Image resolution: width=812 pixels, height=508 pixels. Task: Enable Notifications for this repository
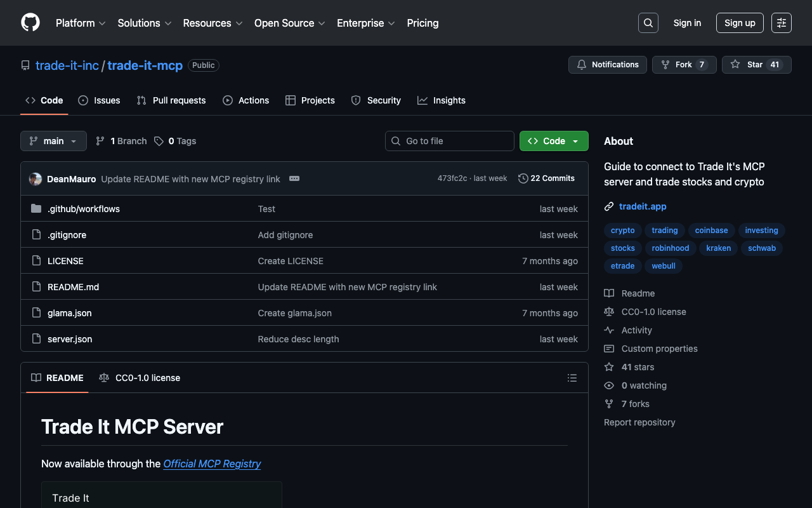pos(608,65)
